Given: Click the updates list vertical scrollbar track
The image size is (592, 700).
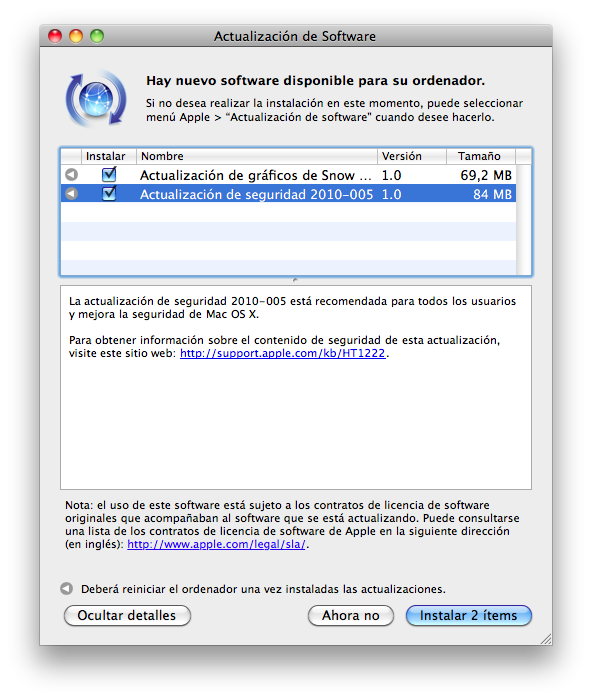Looking at the screenshot, I should pos(524,220).
